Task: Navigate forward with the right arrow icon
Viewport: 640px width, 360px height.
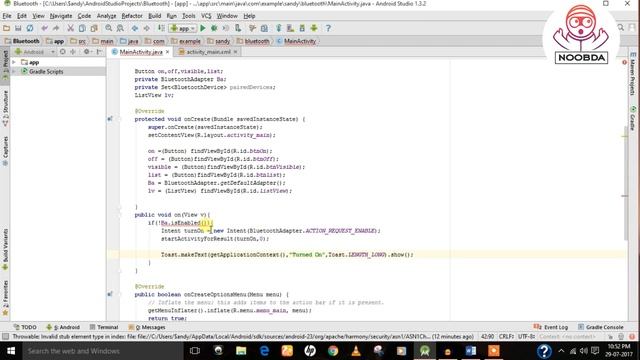Action: (x=146, y=28)
